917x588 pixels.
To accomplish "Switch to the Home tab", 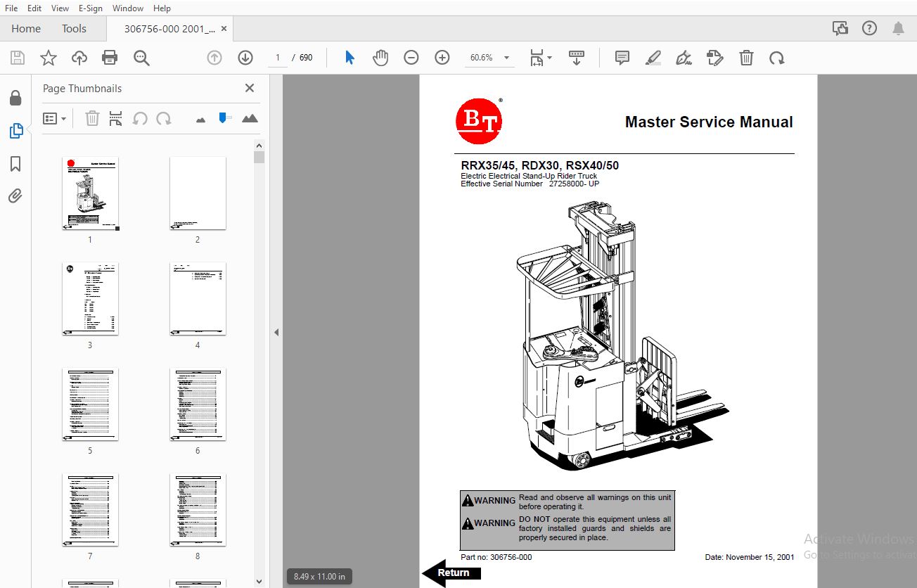I will click(26, 29).
